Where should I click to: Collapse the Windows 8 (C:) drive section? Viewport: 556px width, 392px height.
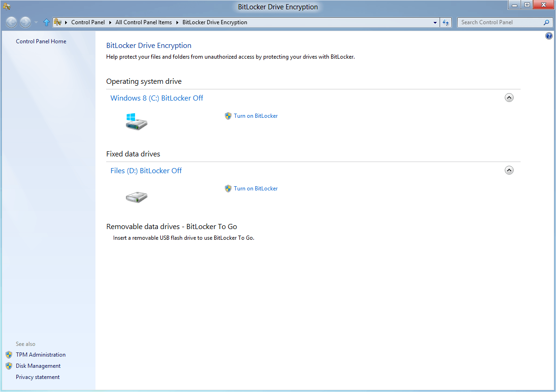pos(509,98)
